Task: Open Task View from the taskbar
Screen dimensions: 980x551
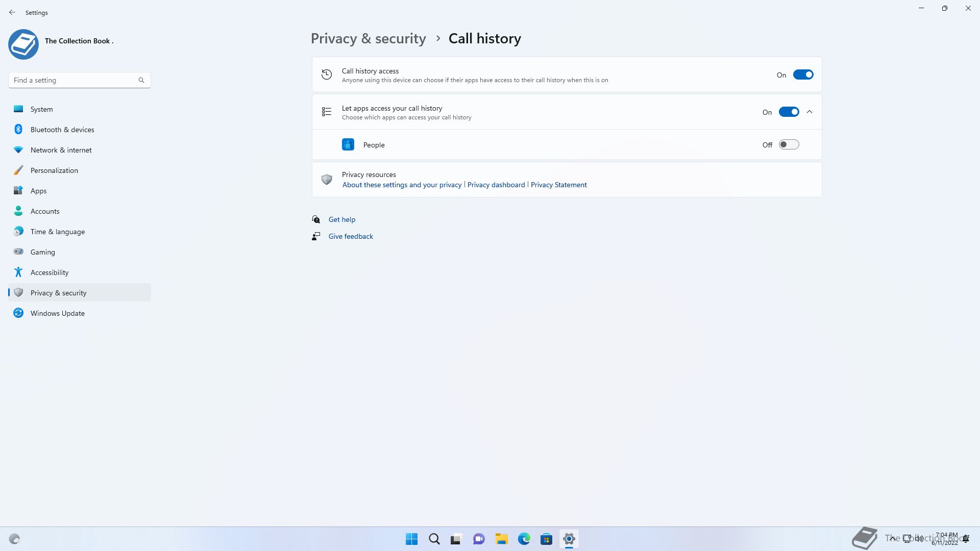Action: [x=456, y=539]
